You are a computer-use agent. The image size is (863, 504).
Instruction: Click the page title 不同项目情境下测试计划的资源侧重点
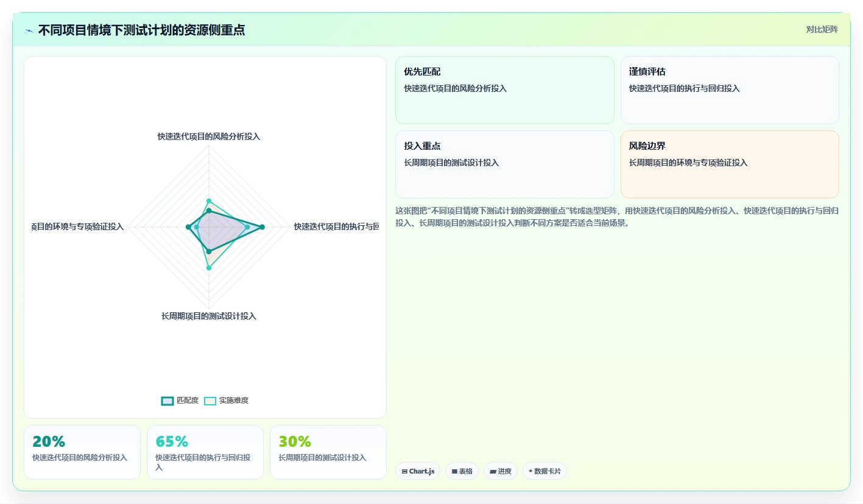pos(141,30)
